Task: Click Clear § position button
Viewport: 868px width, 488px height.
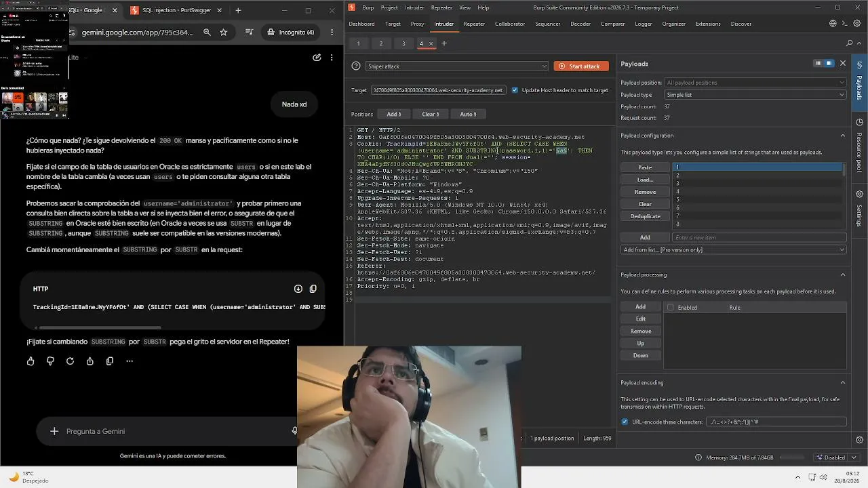Action: click(x=431, y=114)
